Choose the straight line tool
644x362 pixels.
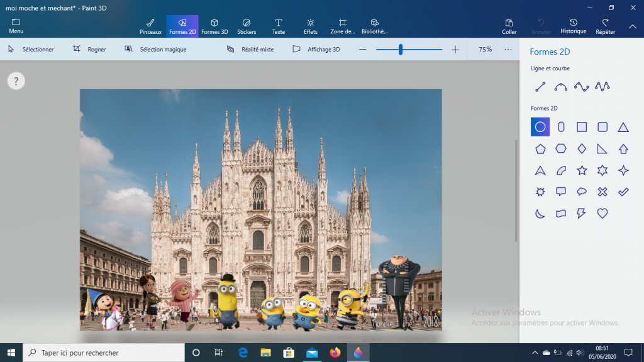[540, 87]
